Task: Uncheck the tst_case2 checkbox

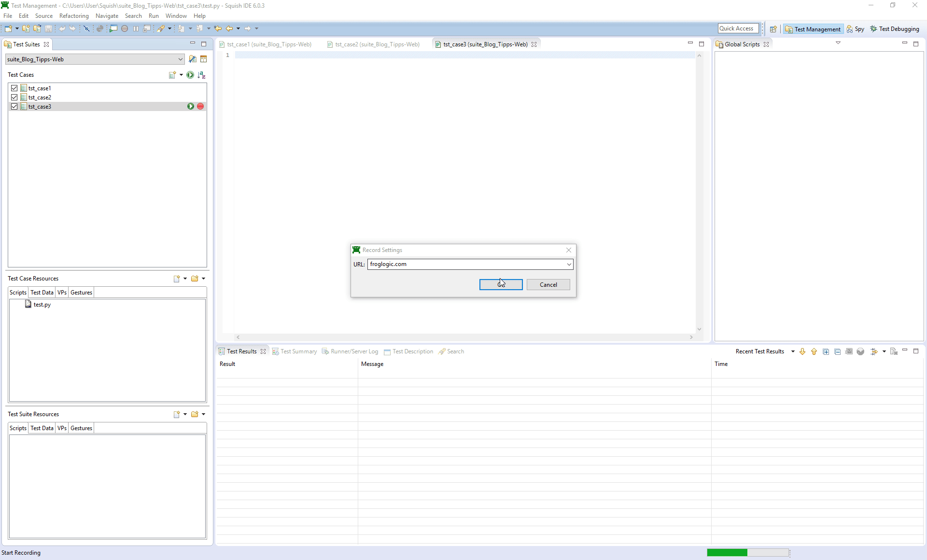Action: point(14,98)
